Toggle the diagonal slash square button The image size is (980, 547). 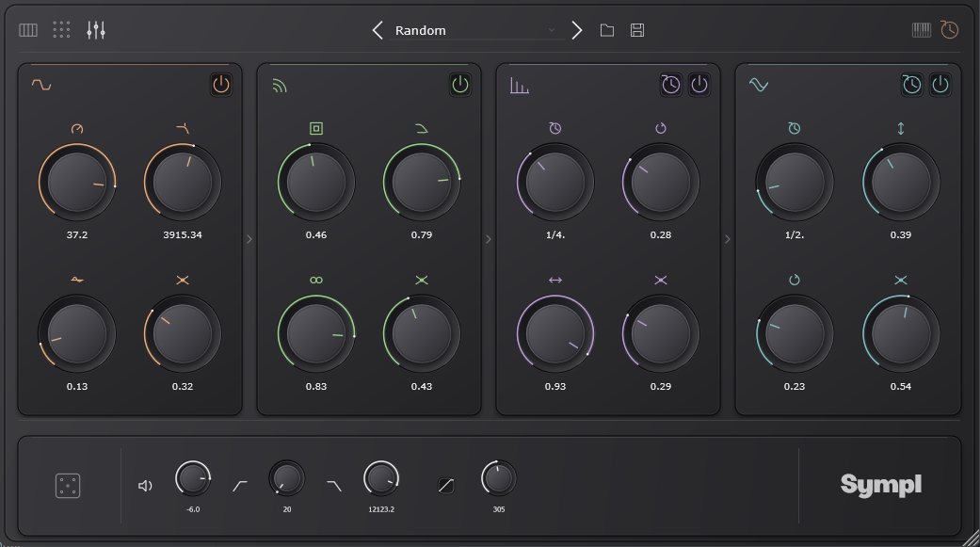[x=445, y=486]
